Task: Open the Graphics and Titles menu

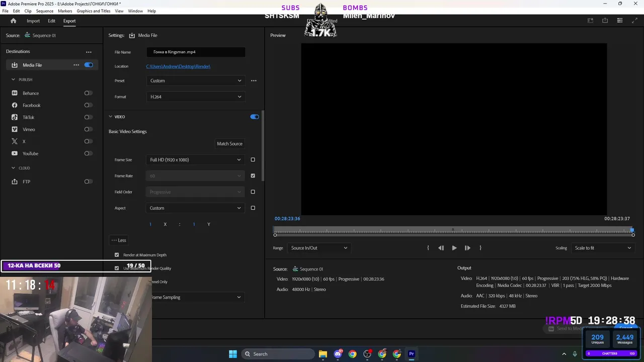Action: click(94, 11)
